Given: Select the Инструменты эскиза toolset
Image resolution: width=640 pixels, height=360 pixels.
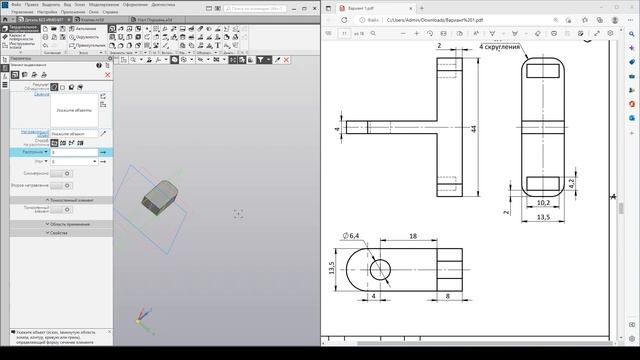Looking at the screenshot, I should (x=20, y=45).
